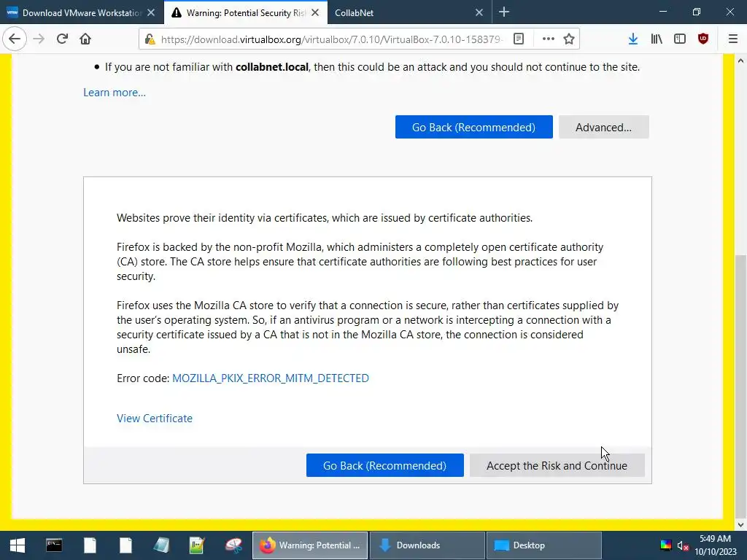Viewport: 747px width, 560px height.
Task: Click the Advanced... button
Action: point(603,127)
